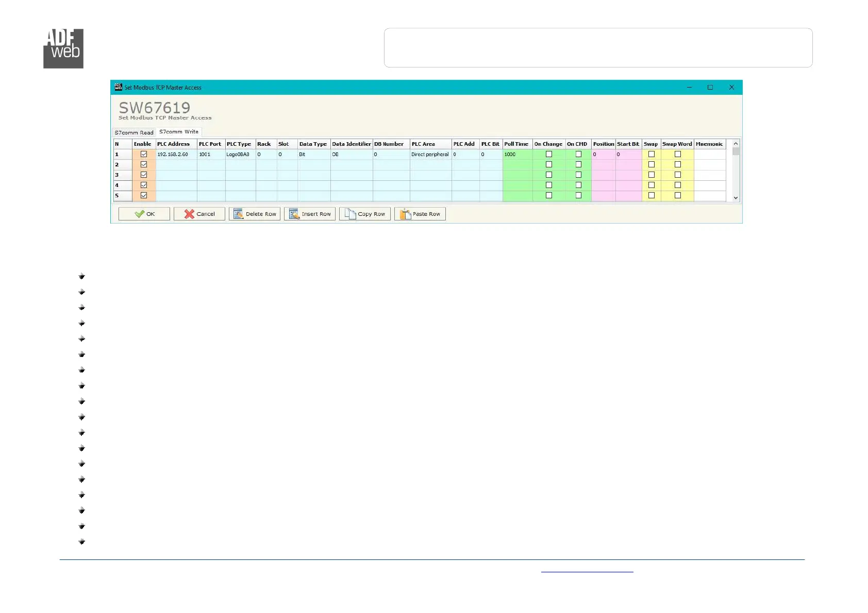Image resolution: width=868 pixels, height=613 pixels.
Task: Click Data Identifier cell DB
Action: click(352, 155)
